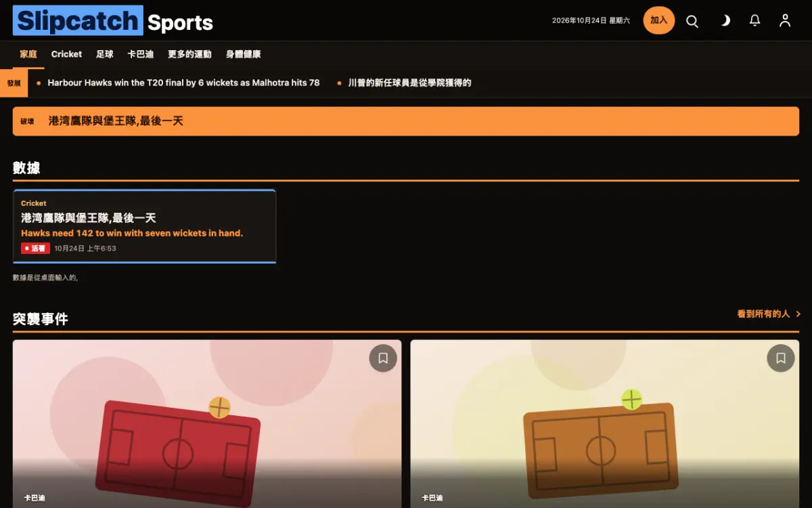Click the 加入 join button
Image resolution: width=812 pixels, height=508 pixels.
[x=659, y=20]
